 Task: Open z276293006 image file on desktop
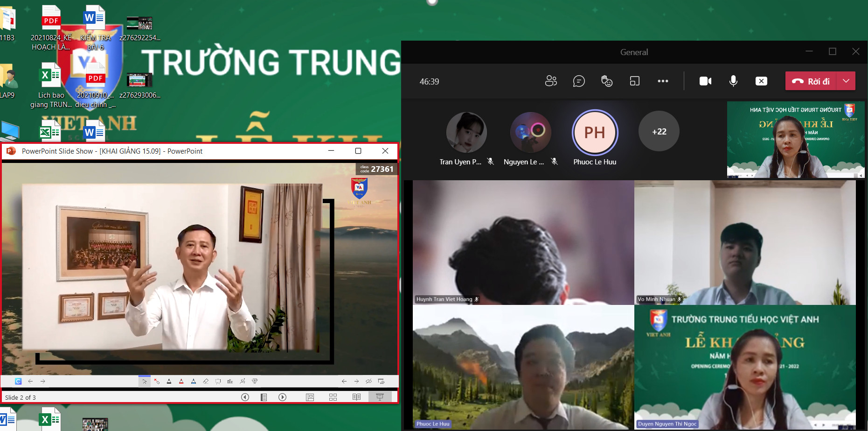[x=139, y=86]
